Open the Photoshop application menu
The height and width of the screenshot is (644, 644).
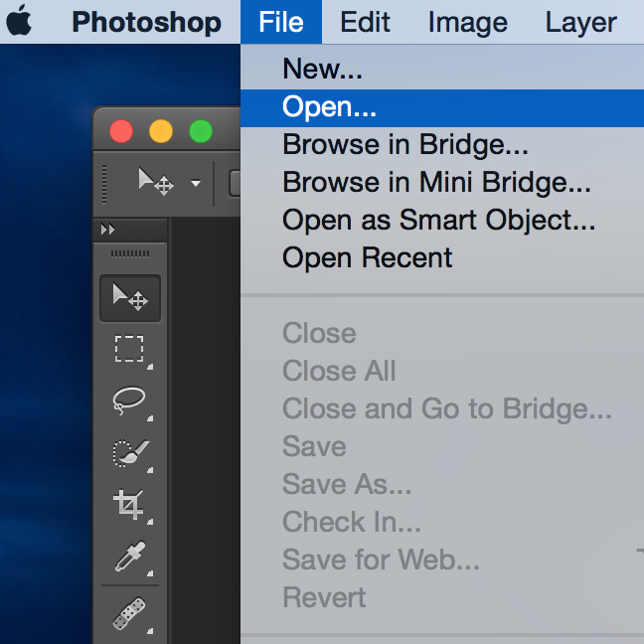(x=146, y=22)
